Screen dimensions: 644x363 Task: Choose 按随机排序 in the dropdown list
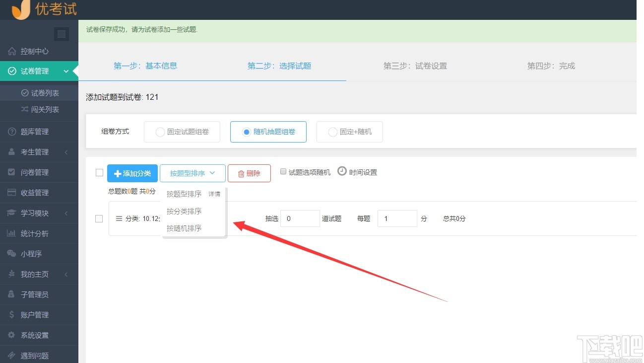click(184, 228)
